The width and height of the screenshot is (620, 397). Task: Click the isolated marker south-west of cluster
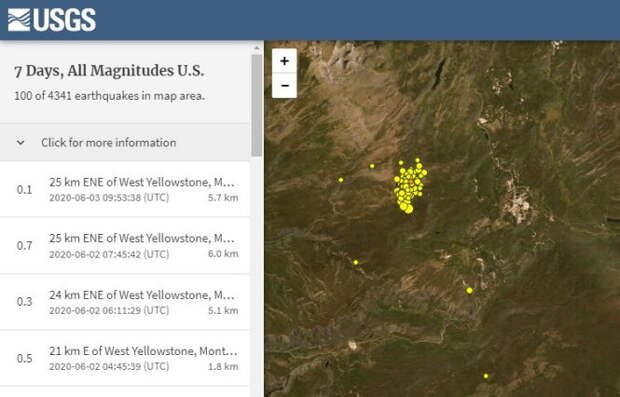pos(356,263)
